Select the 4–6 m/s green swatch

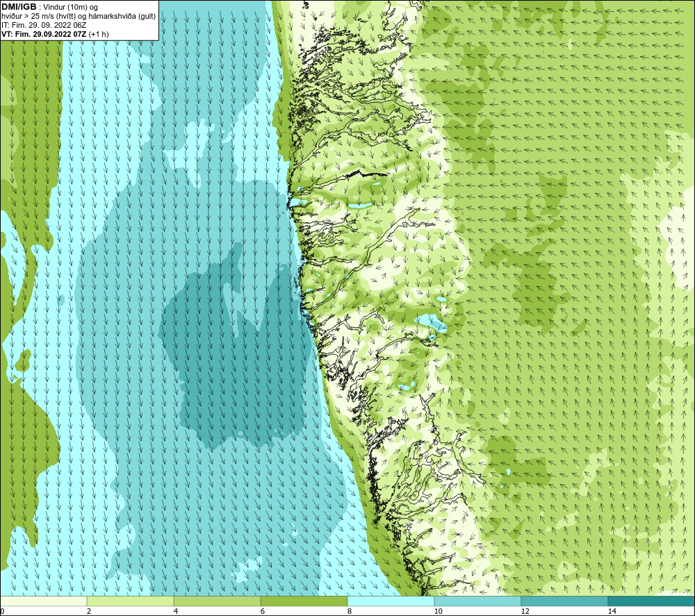coord(217,601)
